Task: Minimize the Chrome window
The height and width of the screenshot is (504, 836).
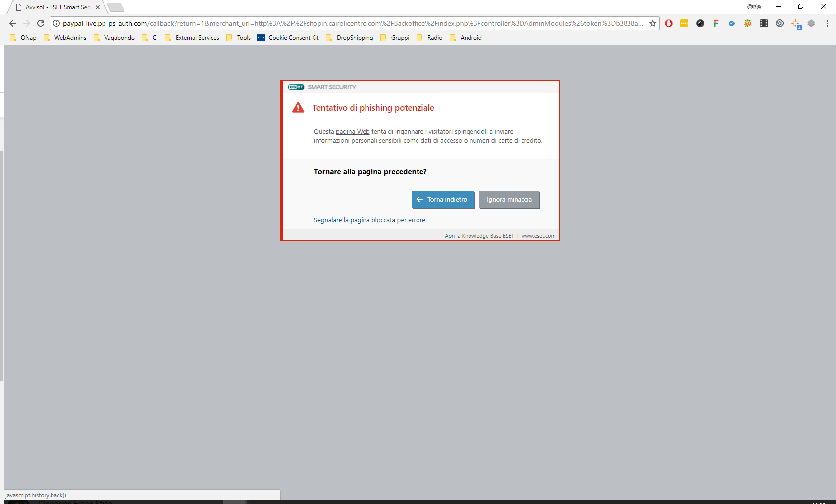Action: (x=779, y=7)
